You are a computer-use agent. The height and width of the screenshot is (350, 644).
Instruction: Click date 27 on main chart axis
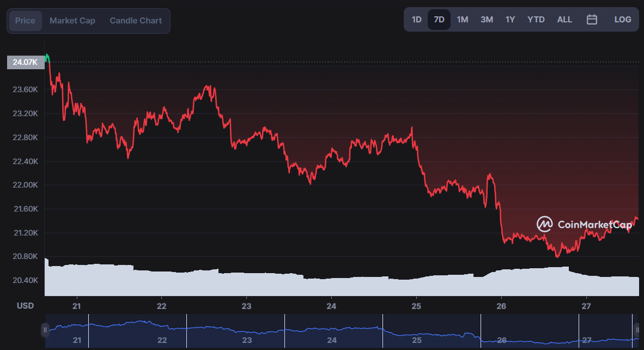pos(586,306)
